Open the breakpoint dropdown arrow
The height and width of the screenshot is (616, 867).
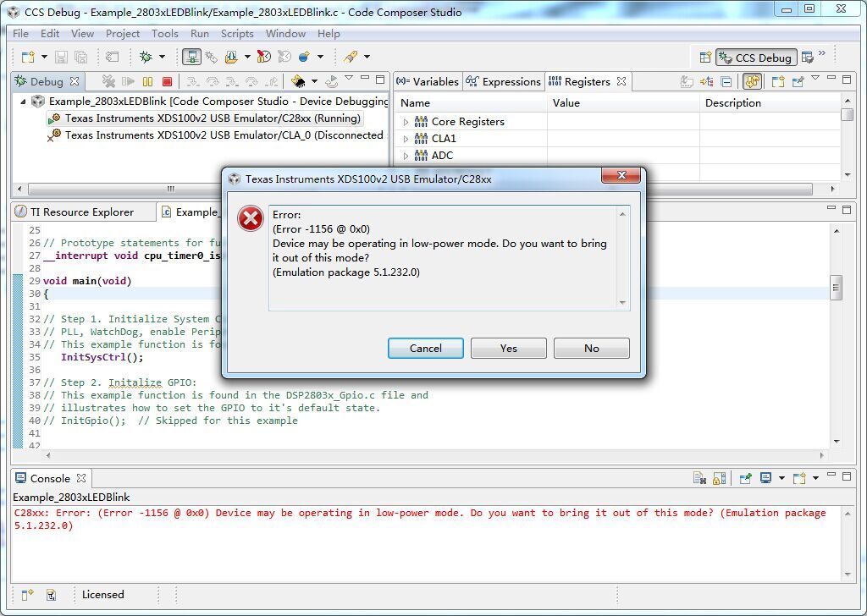320,57
